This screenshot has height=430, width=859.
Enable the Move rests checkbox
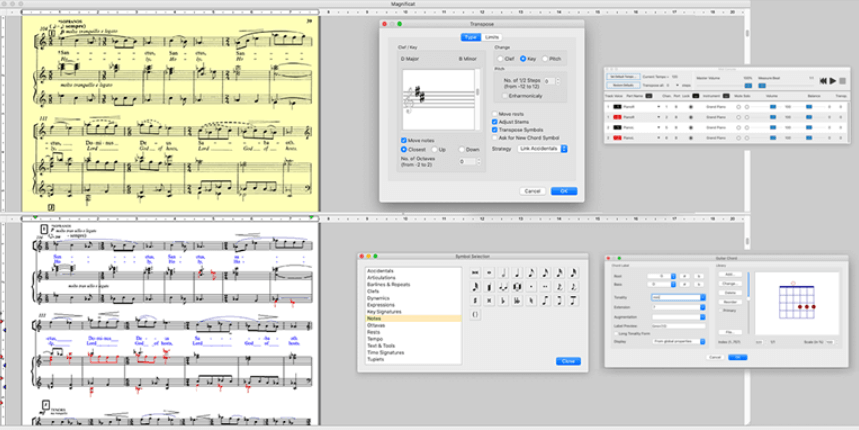coord(495,114)
